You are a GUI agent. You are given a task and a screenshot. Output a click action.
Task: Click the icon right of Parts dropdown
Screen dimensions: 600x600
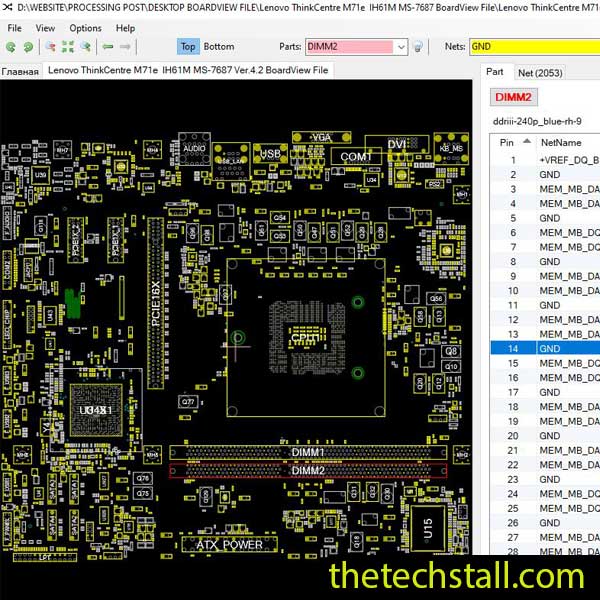pyautogui.click(x=418, y=47)
